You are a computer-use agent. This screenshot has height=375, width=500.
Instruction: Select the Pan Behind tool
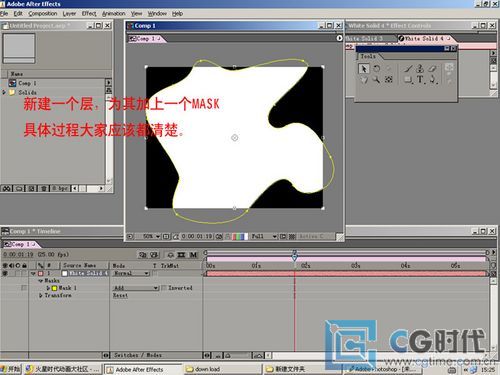pos(388,80)
